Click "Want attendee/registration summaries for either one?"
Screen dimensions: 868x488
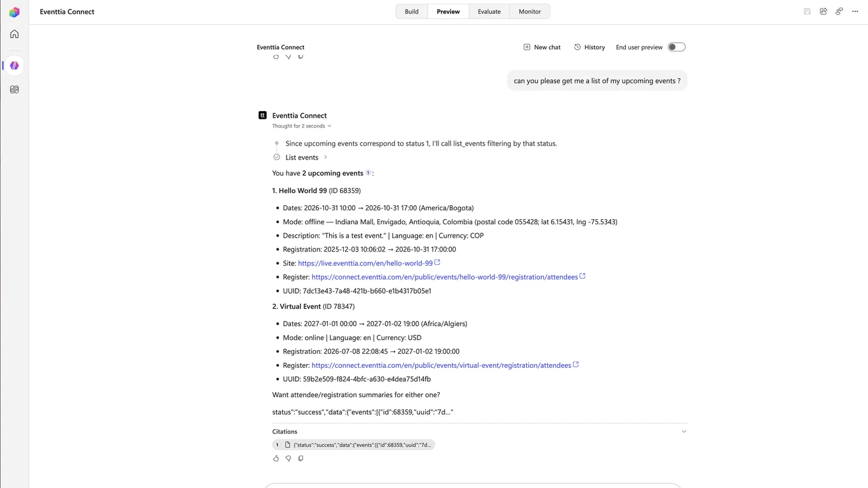[x=356, y=395]
